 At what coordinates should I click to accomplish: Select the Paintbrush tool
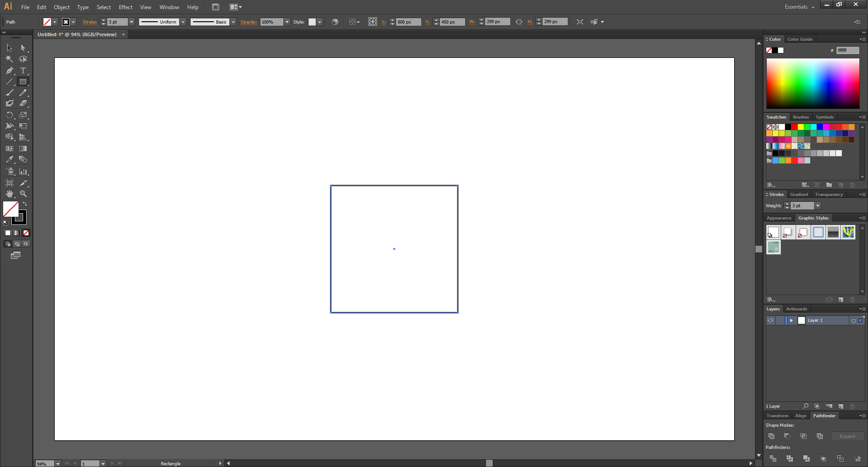point(9,92)
